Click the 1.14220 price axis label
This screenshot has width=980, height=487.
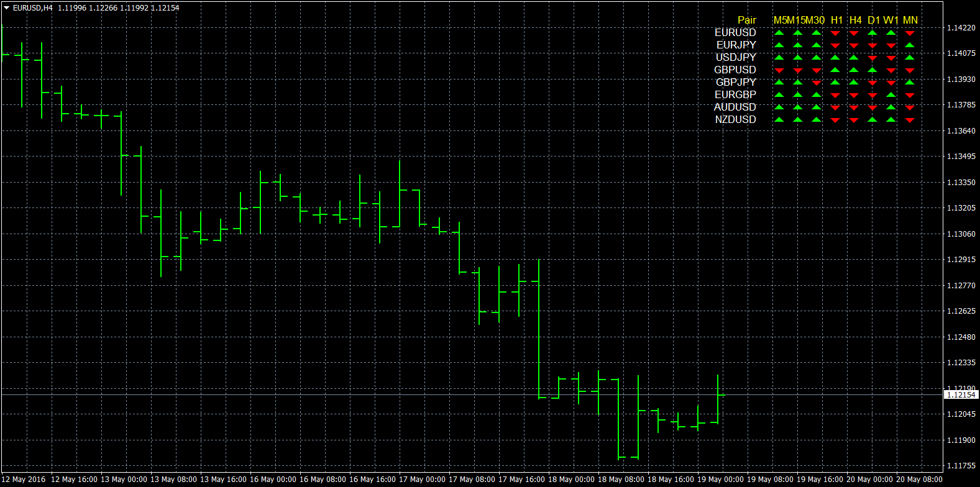point(961,28)
